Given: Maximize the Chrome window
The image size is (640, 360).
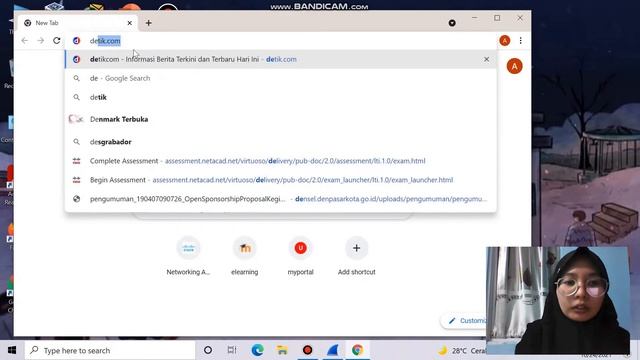Looking at the screenshot, I should [497, 18].
